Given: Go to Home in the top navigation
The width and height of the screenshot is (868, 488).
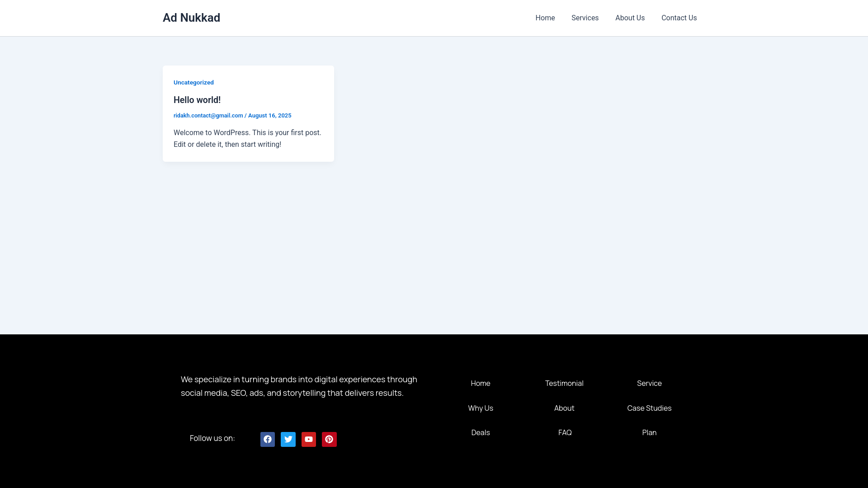Looking at the screenshot, I should coord(545,18).
